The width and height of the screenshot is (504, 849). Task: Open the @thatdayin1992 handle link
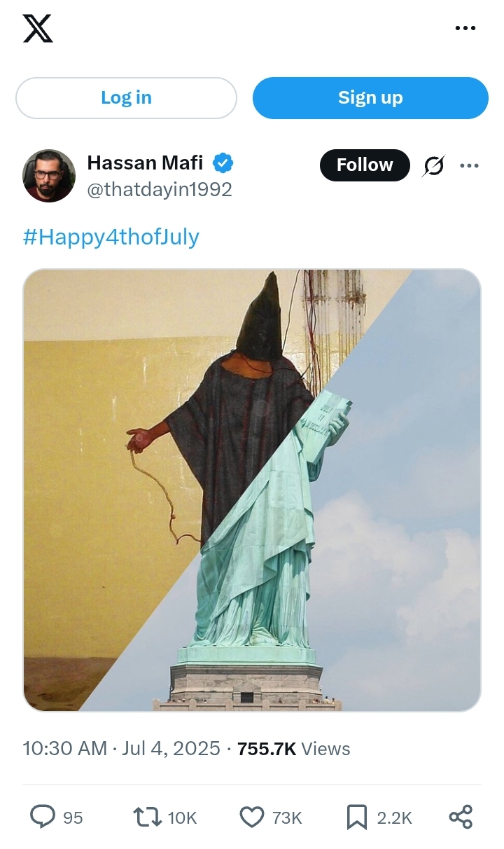point(160,190)
